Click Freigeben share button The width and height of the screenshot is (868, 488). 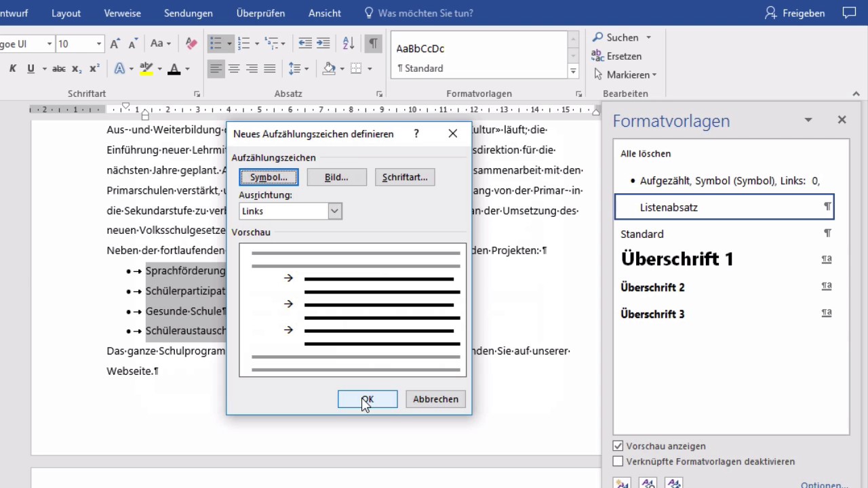tap(795, 13)
